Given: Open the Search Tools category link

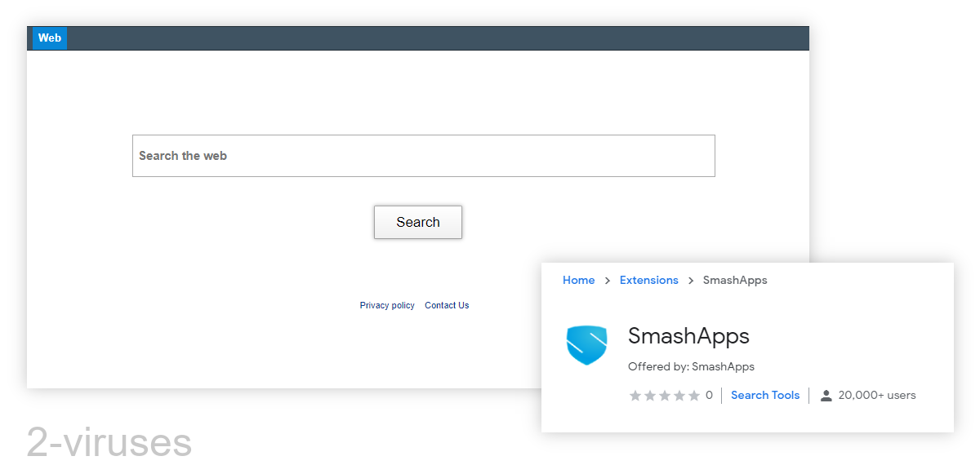Looking at the screenshot, I should click(x=764, y=395).
